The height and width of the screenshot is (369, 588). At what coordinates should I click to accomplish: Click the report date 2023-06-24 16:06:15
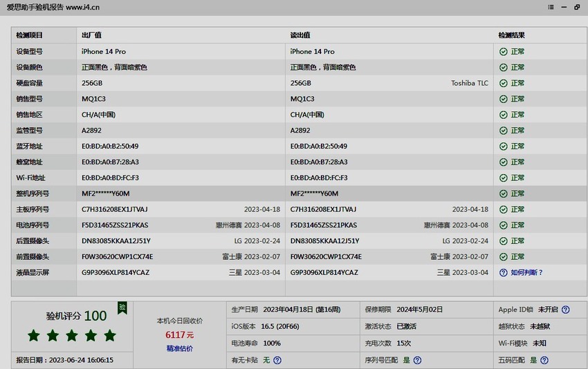[81, 360]
